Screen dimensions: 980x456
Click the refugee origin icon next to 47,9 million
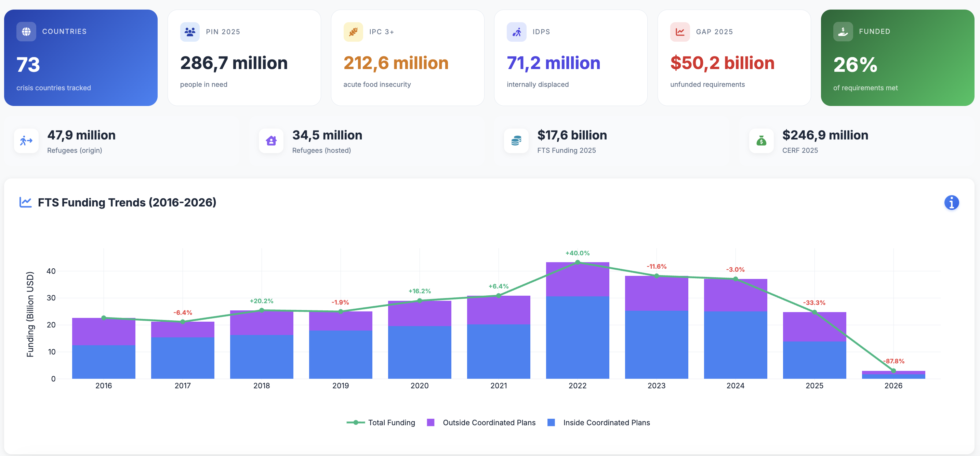pos(26,141)
